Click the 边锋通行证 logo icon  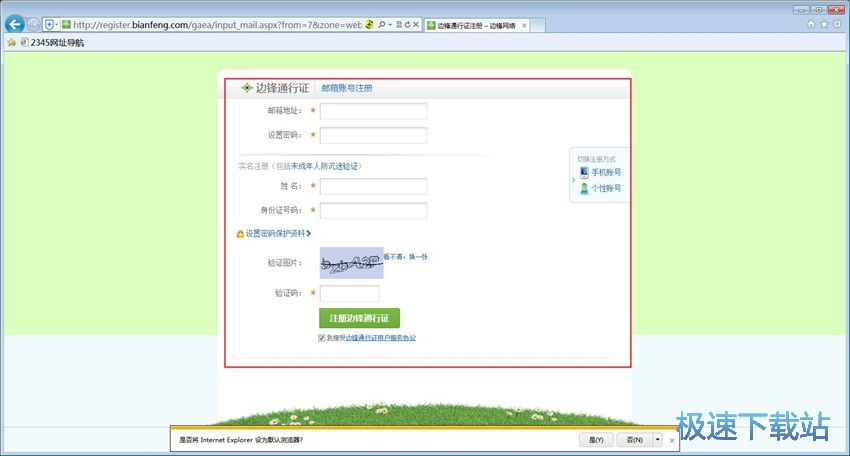click(247, 88)
